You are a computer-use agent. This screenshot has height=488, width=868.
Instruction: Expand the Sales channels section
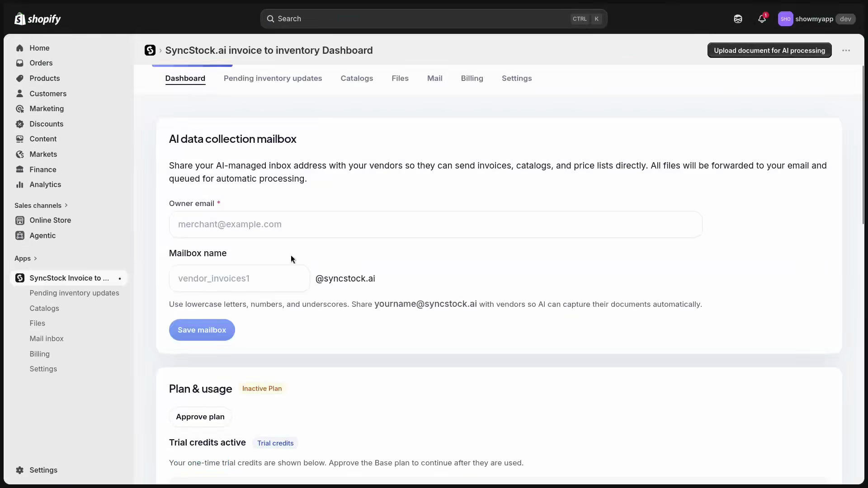pos(41,205)
